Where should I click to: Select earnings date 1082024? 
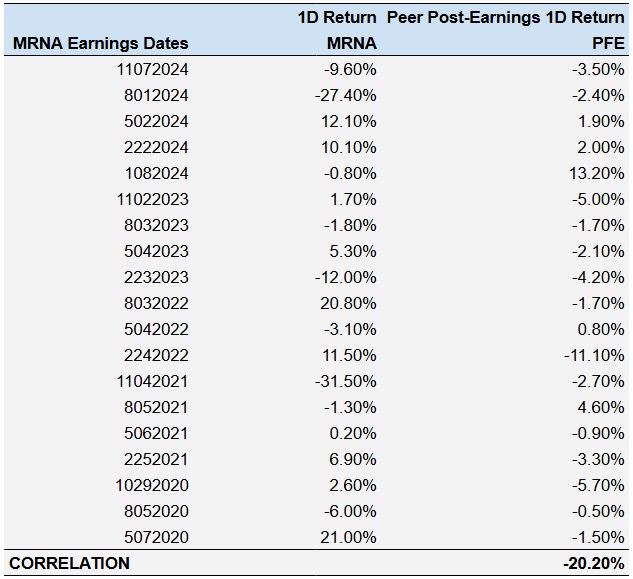[x=157, y=174]
